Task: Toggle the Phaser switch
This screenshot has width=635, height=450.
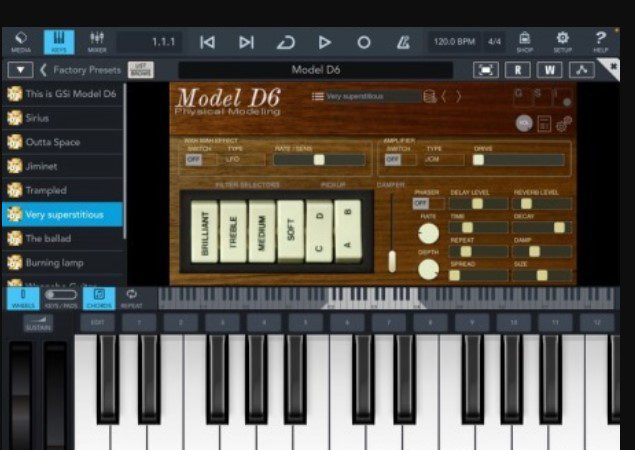Action: pyautogui.click(x=428, y=203)
